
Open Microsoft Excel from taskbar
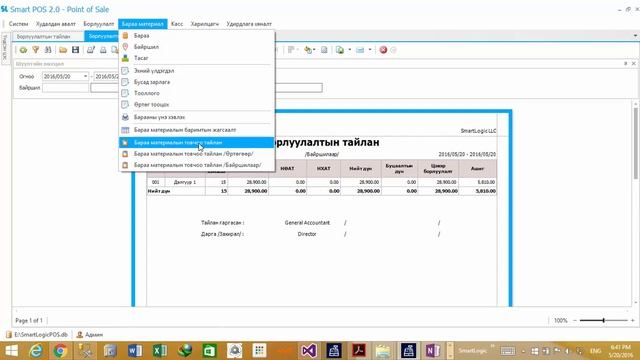[160, 351]
